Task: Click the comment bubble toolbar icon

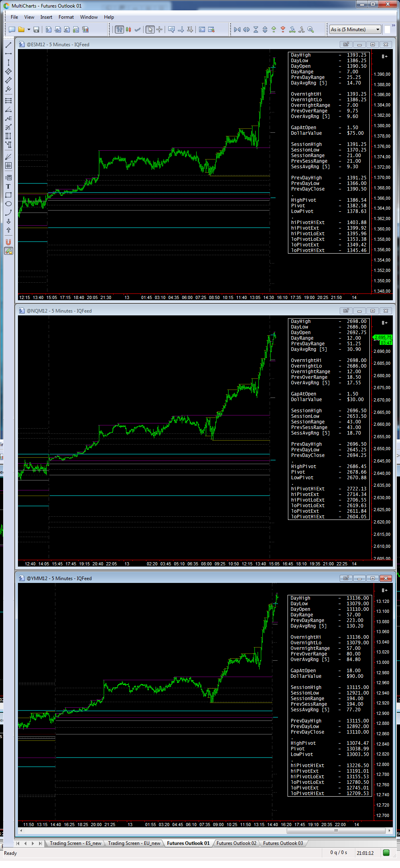Action: pyautogui.click(x=171, y=30)
